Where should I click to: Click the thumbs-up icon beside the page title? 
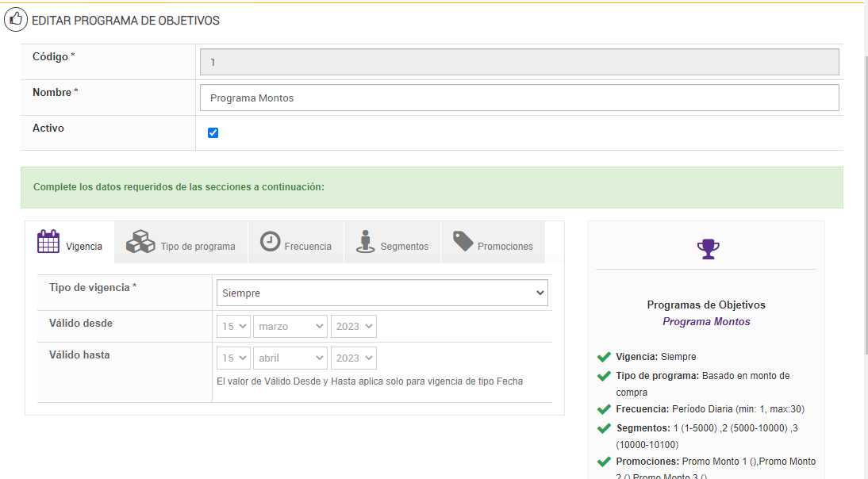click(x=16, y=20)
